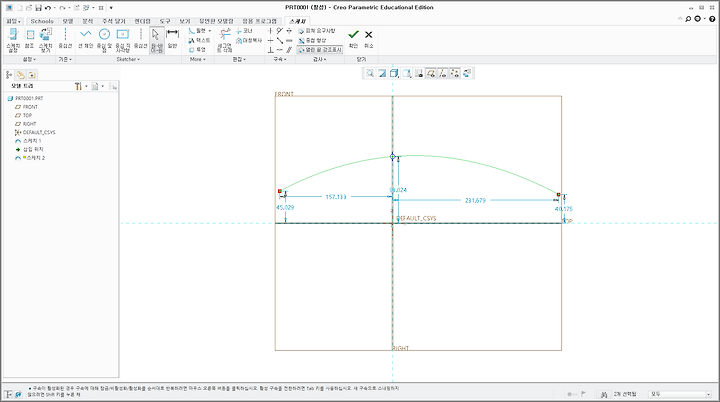
Task: Open the 스케치 설정 sketch setup tool
Action: (13, 40)
